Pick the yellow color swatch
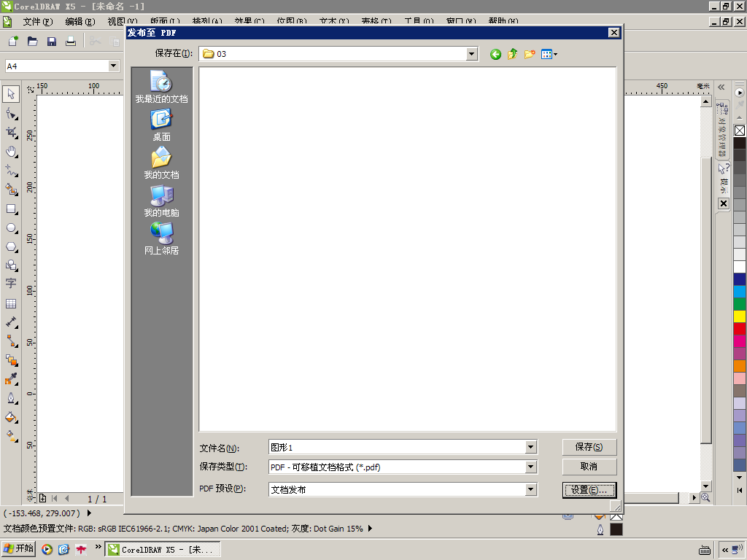The width and height of the screenshot is (747, 560). point(740,316)
